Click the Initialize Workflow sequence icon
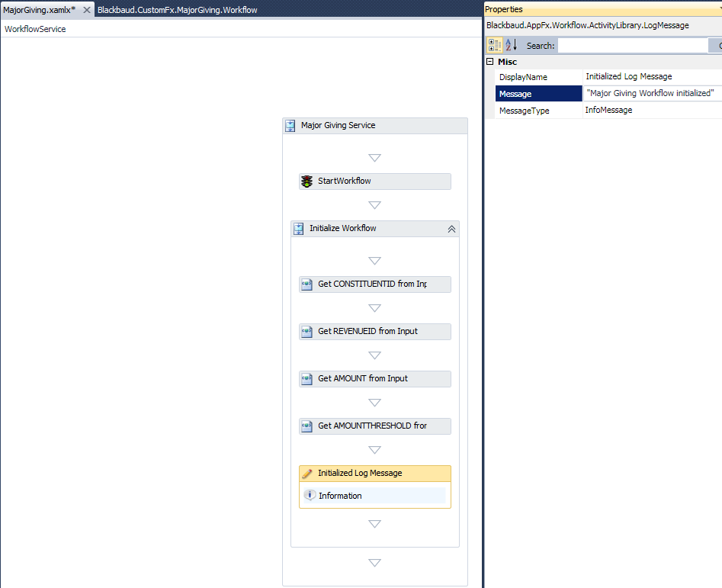The image size is (722, 588). click(299, 229)
